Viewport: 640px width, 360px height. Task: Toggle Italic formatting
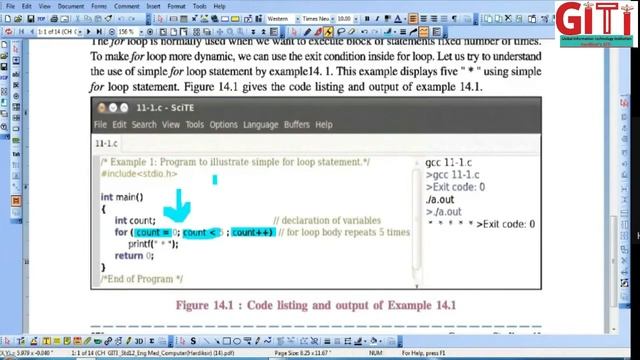(x=377, y=19)
